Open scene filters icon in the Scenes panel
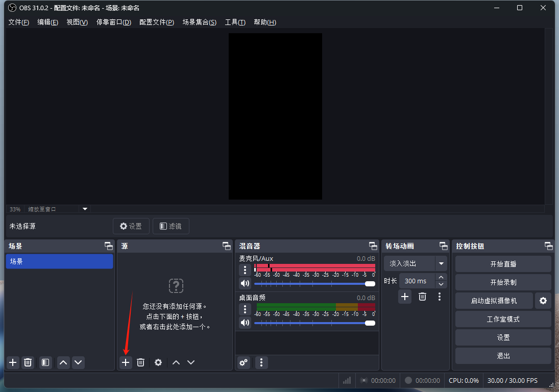This screenshot has width=559, height=392. click(45, 362)
